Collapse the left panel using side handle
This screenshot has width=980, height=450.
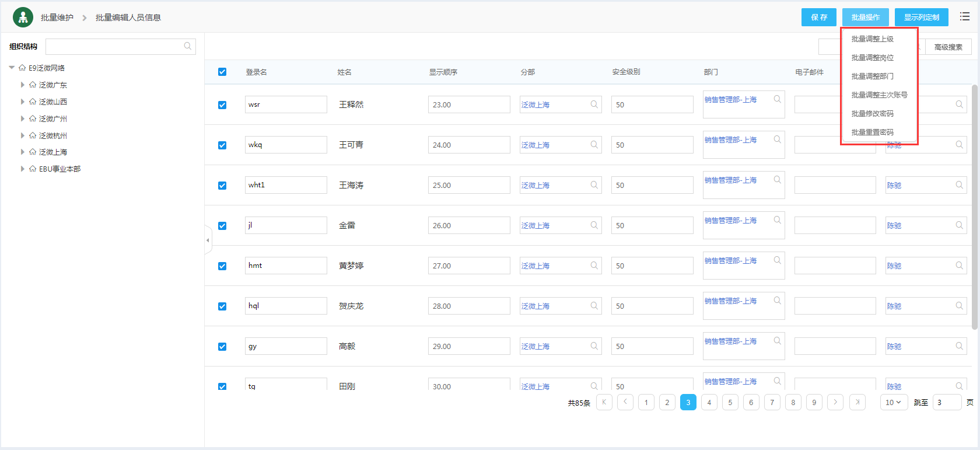[x=208, y=240]
